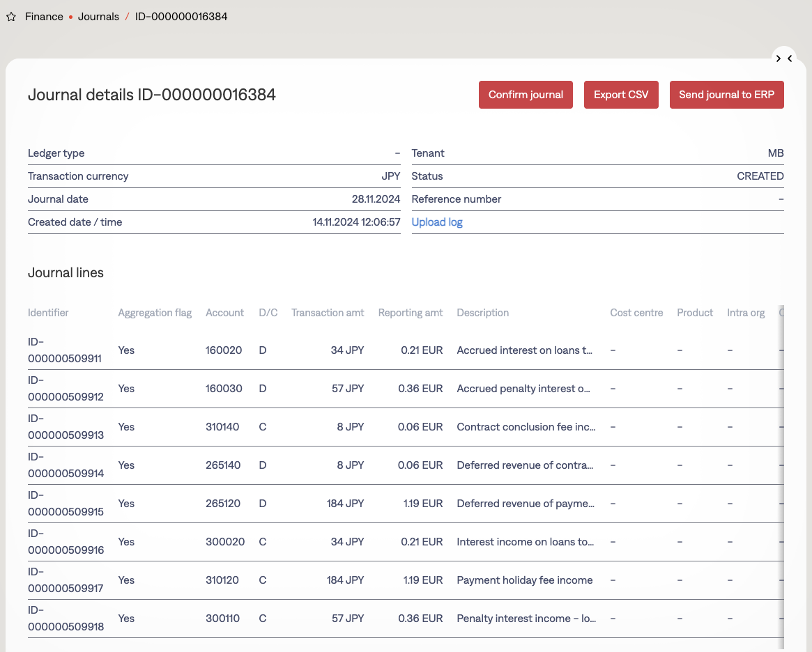This screenshot has height=652, width=812.
Task: Sort by the Account column header
Action: (224, 313)
